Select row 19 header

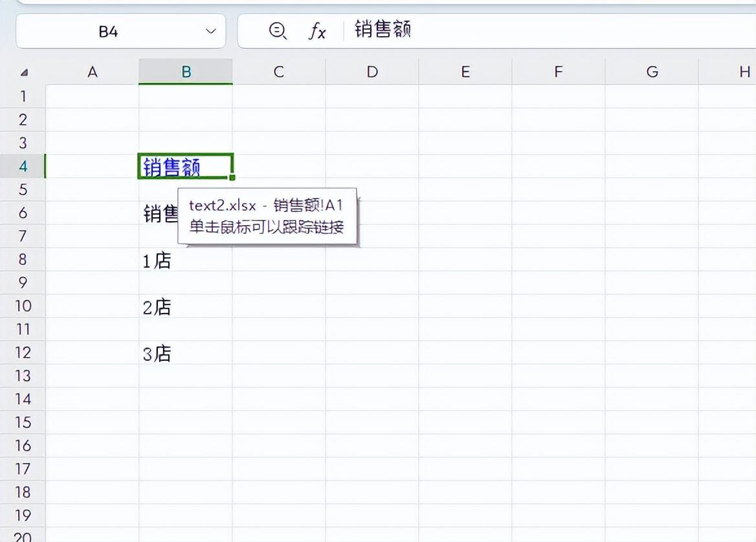pyautogui.click(x=23, y=515)
